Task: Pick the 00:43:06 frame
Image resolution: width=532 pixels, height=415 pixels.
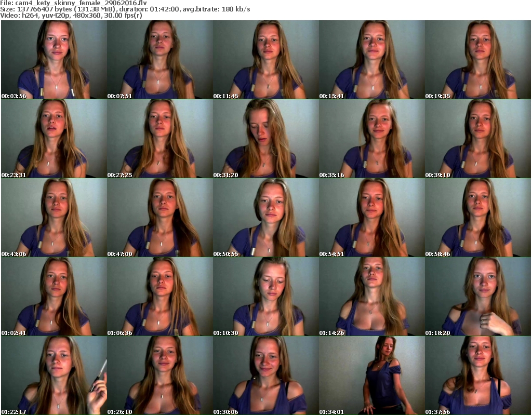Action: [x=54, y=218]
